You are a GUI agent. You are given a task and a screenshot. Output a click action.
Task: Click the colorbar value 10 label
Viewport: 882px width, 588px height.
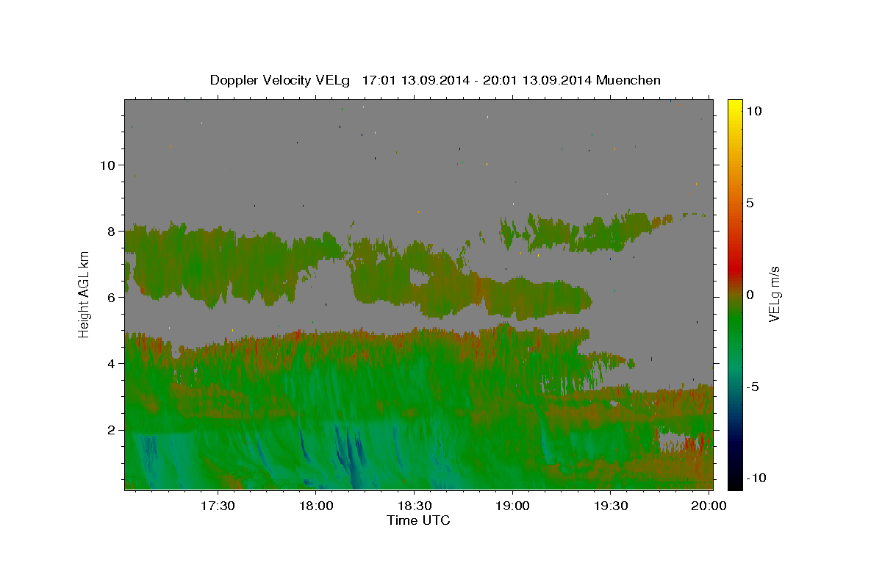(x=753, y=111)
